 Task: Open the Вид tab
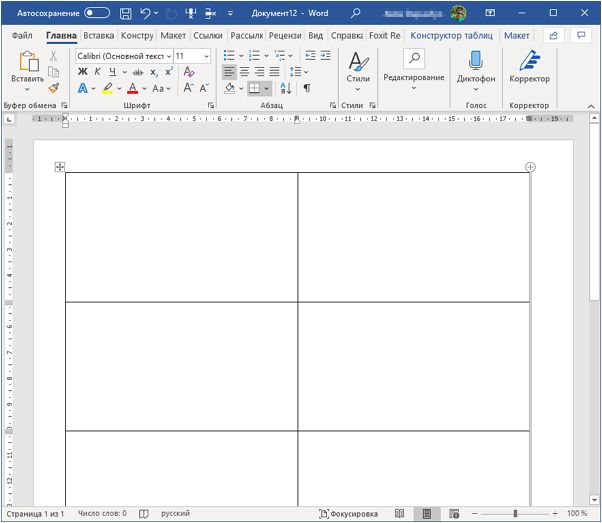[x=316, y=36]
